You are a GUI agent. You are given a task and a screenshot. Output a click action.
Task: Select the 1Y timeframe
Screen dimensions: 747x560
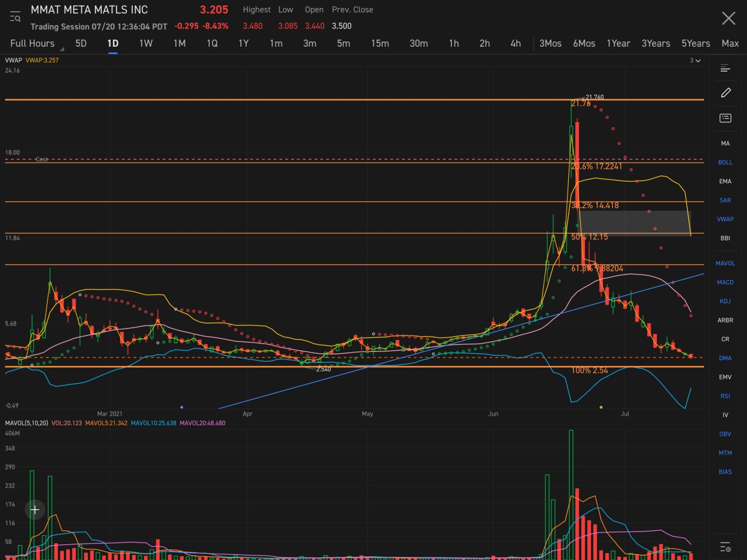243,43
